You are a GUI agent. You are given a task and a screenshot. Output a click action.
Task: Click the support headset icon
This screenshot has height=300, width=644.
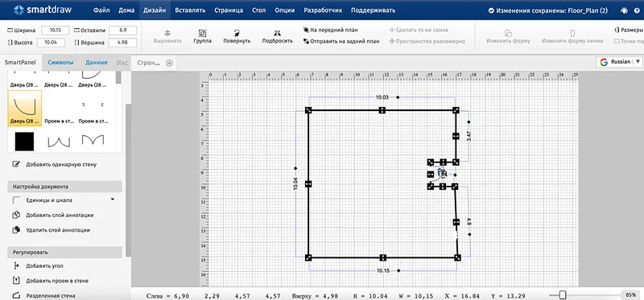click(625, 10)
